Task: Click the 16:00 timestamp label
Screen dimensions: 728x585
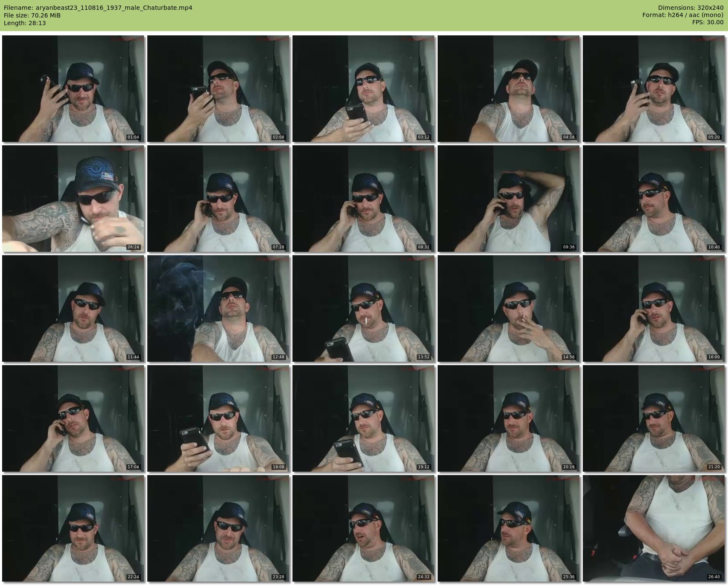Action: [714, 357]
